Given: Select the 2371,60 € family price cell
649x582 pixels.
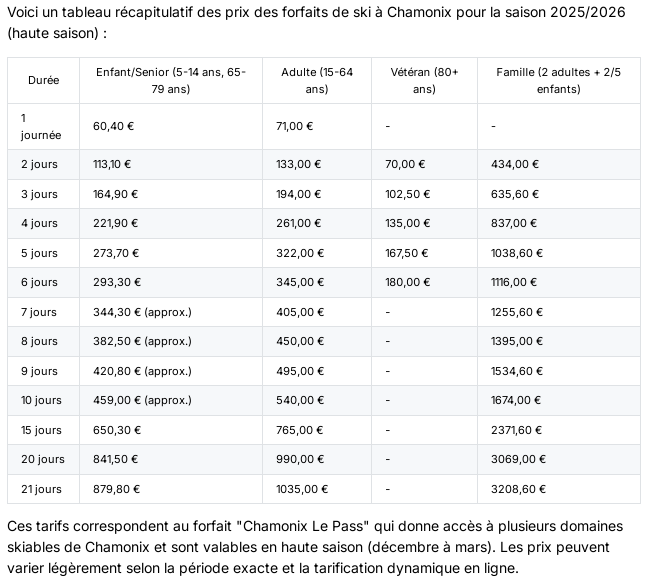Looking at the screenshot, I should pos(518,430).
